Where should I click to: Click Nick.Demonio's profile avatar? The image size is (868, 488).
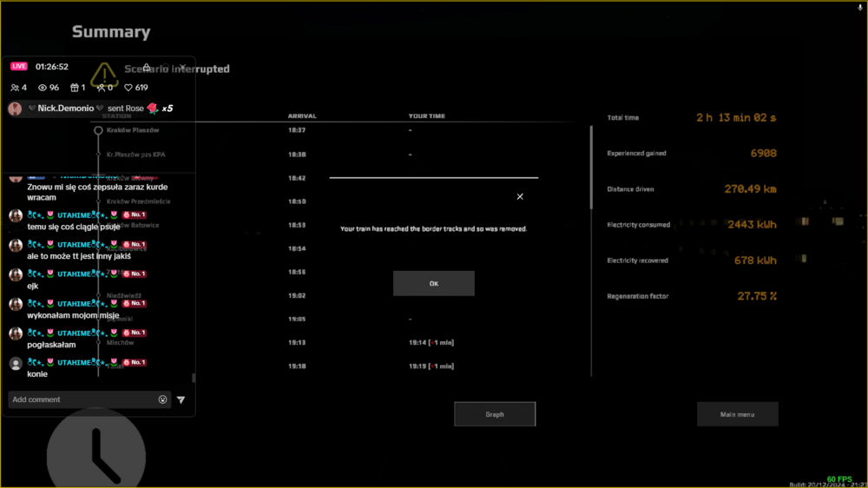(x=15, y=108)
